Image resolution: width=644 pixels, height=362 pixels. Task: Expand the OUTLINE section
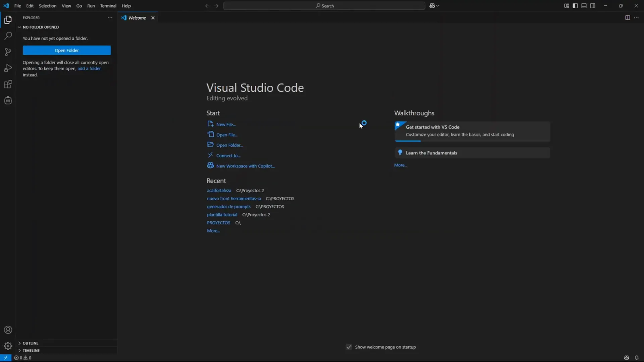coord(30,343)
